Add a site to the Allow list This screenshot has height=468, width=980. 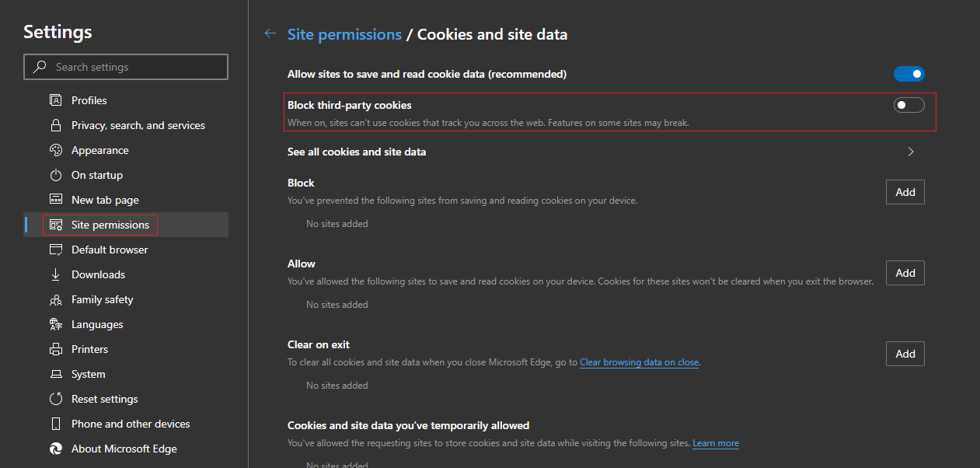click(x=905, y=273)
